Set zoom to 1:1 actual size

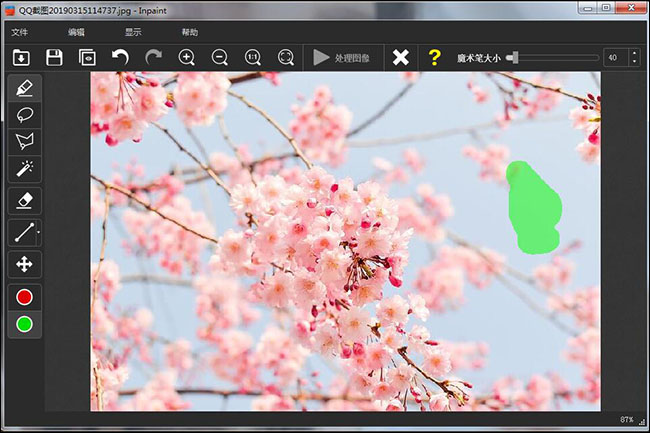point(252,58)
